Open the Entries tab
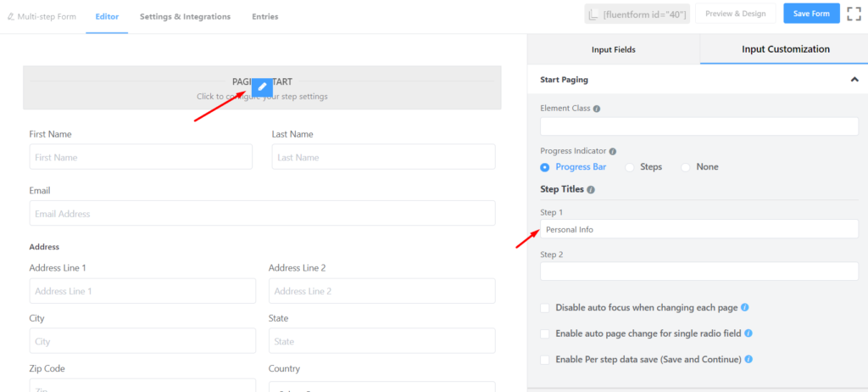The height and width of the screenshot is (392, 868). click(x=265, y=17)
